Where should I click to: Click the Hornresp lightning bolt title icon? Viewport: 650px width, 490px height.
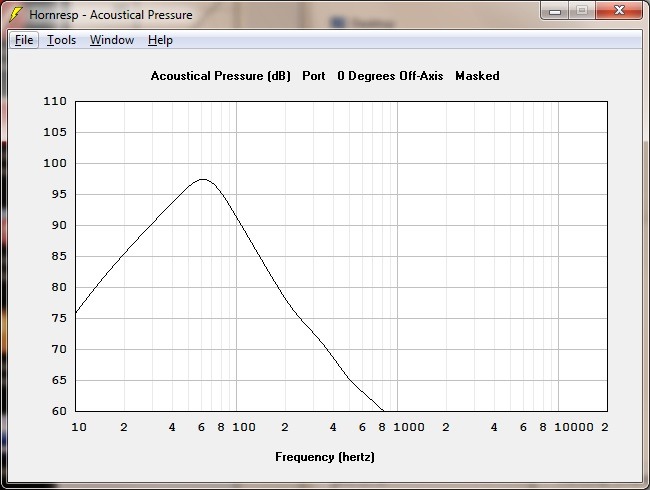click(x=15, y=14)
